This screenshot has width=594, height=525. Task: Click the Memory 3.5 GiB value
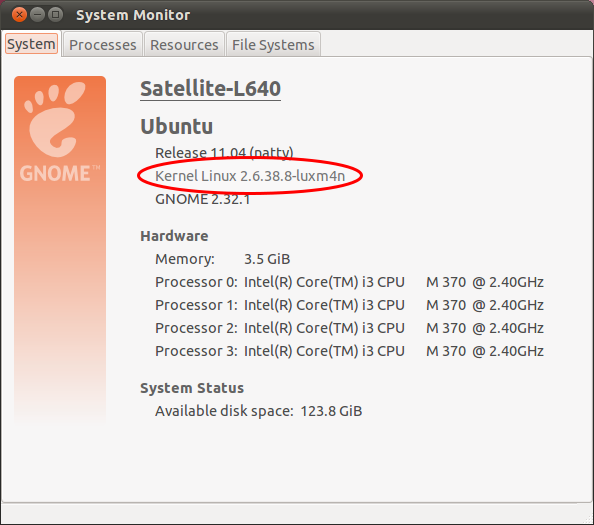[267, 259]
